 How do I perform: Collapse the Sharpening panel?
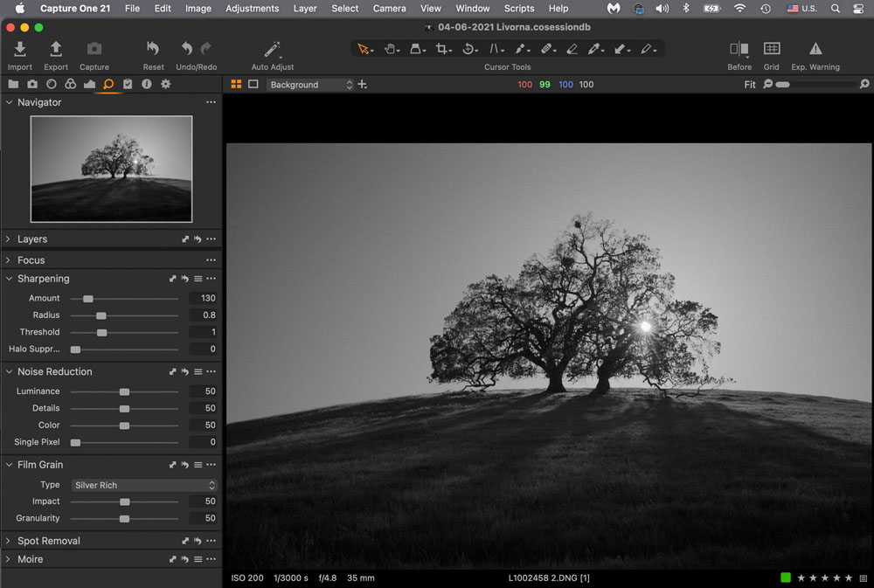(x=9, y=279)
